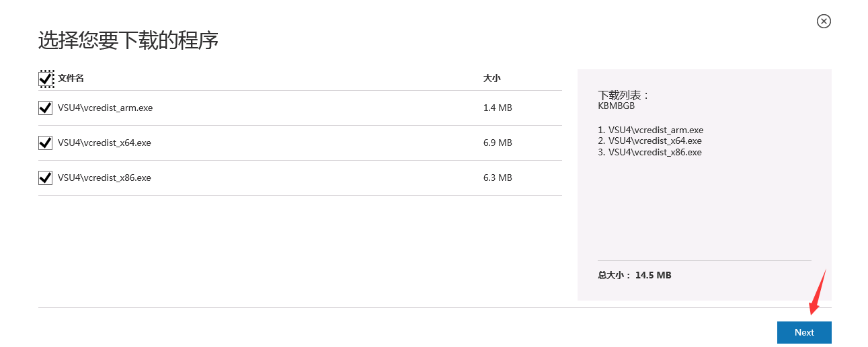Click second download list entry vcredist_x64.exe
Viewport: 868px width, 347px height.
[x=649, y=141]
